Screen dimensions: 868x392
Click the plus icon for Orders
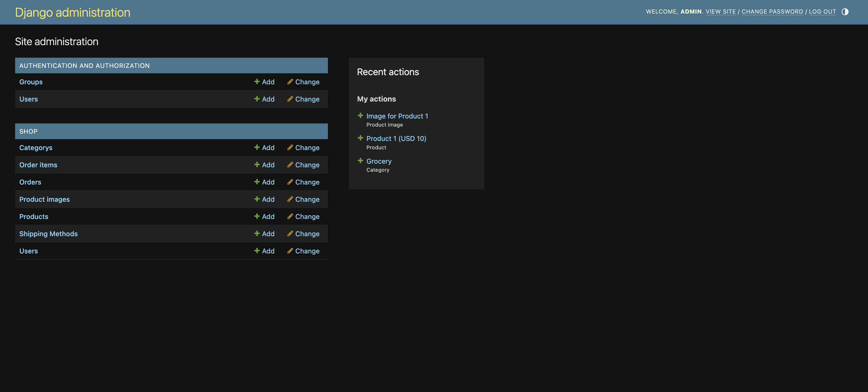coord(257,182)
